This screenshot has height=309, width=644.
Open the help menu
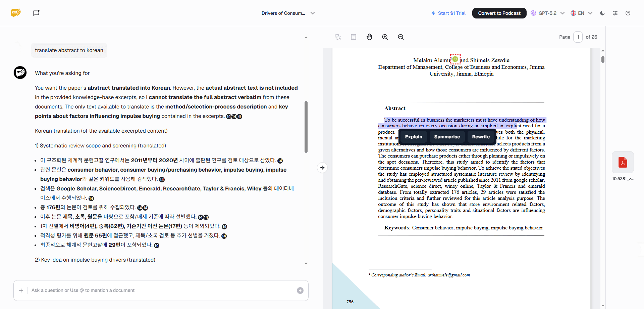pos(628,13)
